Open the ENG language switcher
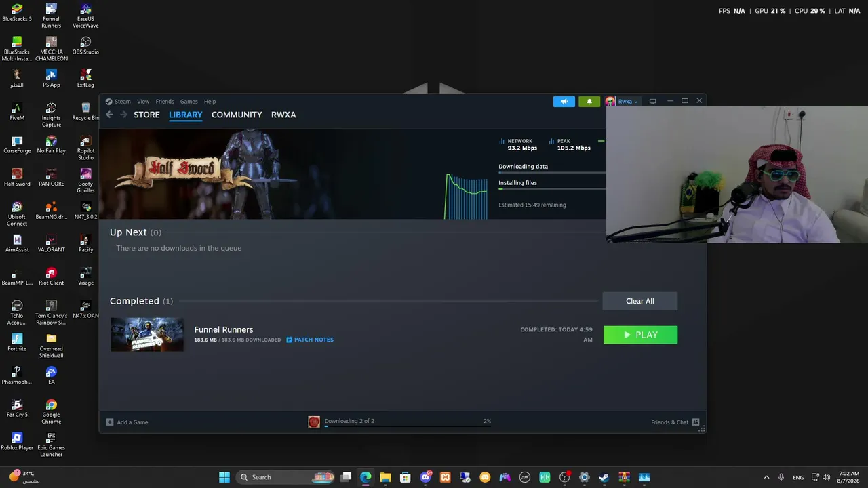This screenshot has width=868, height=488. coord(798,477)
